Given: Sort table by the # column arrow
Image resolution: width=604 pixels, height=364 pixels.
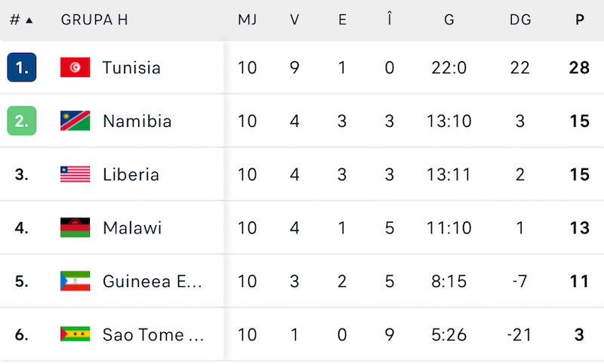Looking at the screenshot, I should (x=29, y=20).
